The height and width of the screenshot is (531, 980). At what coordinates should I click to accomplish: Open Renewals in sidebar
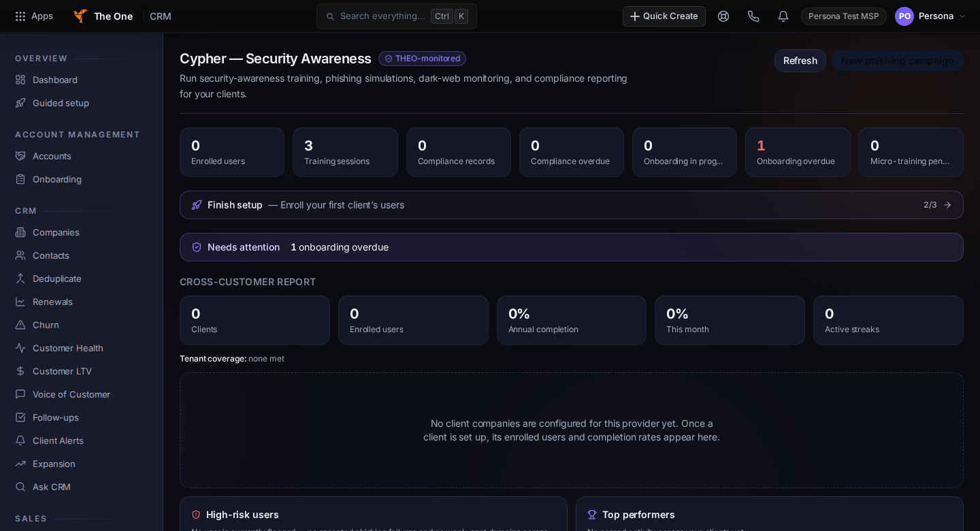pos(52,302)
